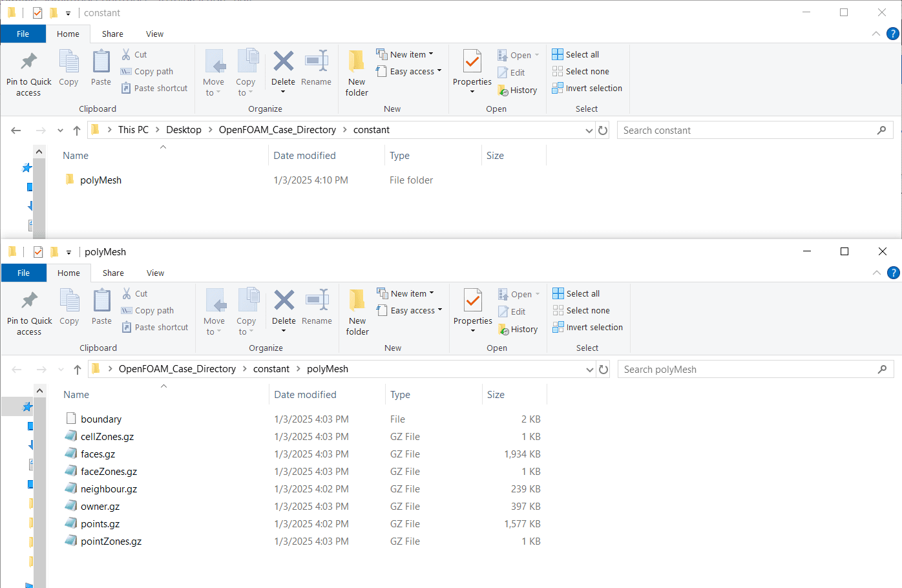
Task: Click Paste icon in constant window ribbon
Action: click(x=101, y=67)
